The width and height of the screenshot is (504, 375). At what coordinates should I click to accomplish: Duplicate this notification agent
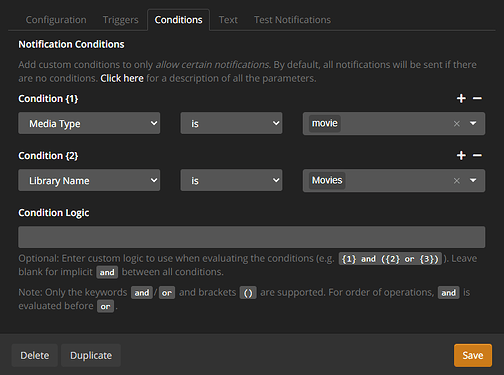click(91, 355)
